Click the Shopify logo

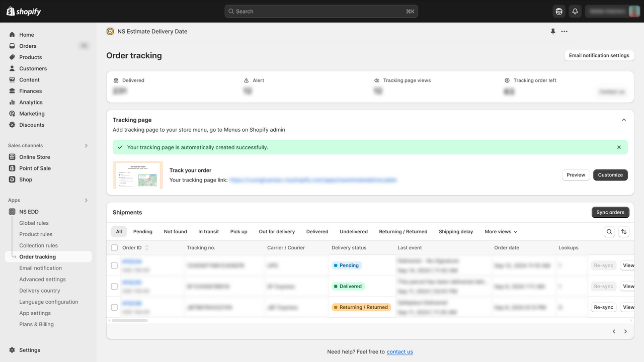point(24,11)
